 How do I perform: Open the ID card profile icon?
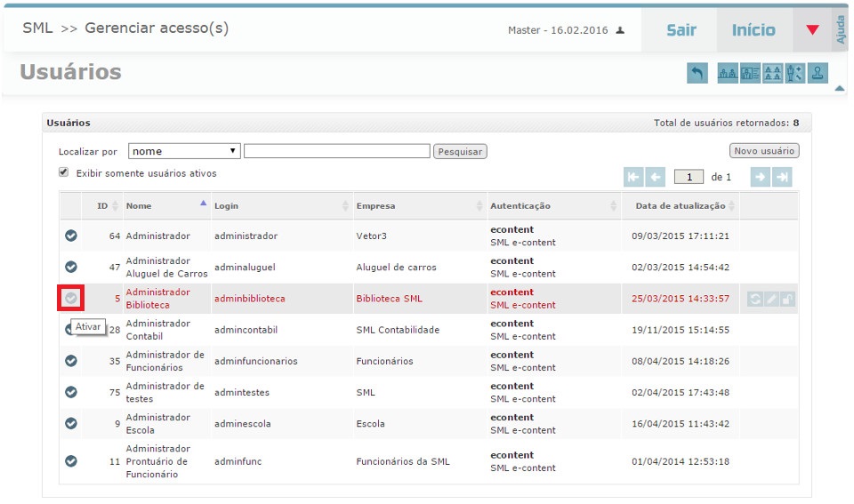750,74
